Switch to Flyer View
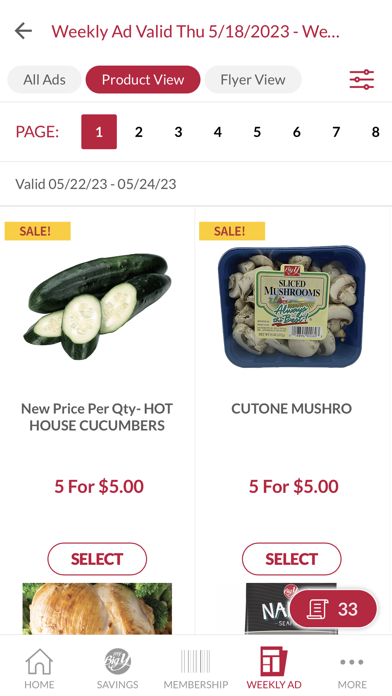The image size is (392, 696). coord(253,80)
